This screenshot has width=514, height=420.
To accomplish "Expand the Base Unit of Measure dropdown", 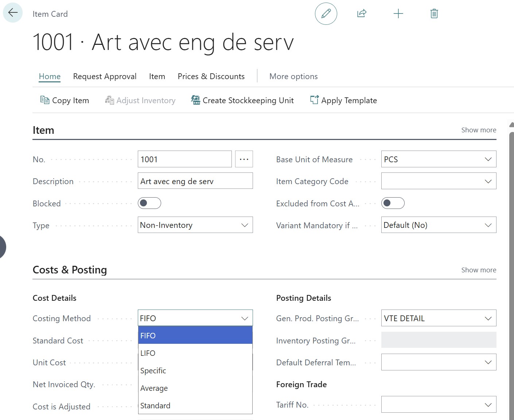I will [488, 159].
